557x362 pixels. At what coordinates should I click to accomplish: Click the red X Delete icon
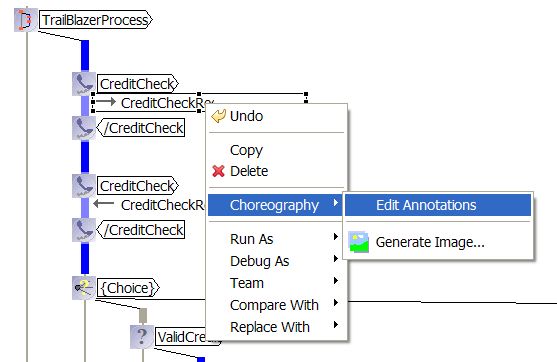point(218,171)
